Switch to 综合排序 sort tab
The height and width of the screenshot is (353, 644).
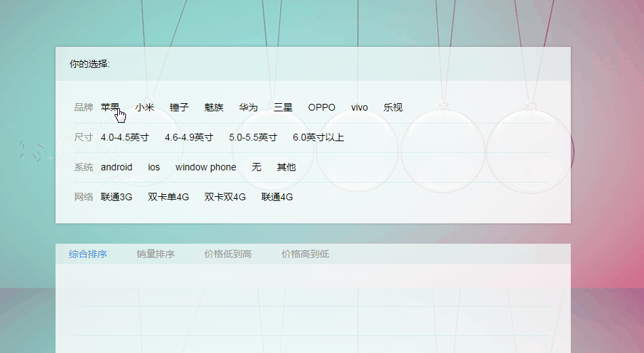[88, 255]
